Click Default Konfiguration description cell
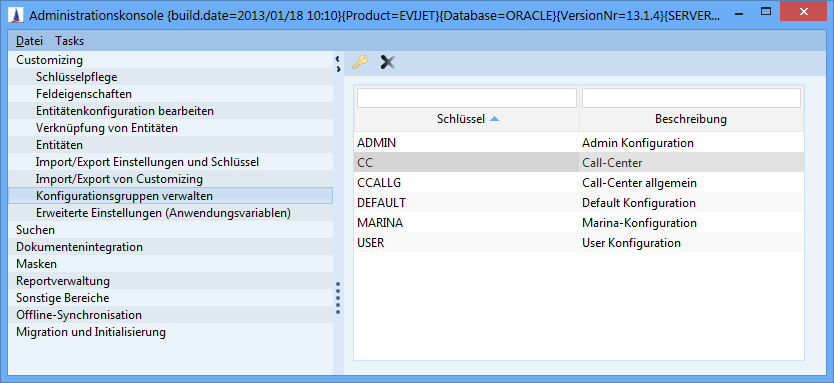This screenshot has height=383, width=834. pyautogui.click(x=691, y=203)
